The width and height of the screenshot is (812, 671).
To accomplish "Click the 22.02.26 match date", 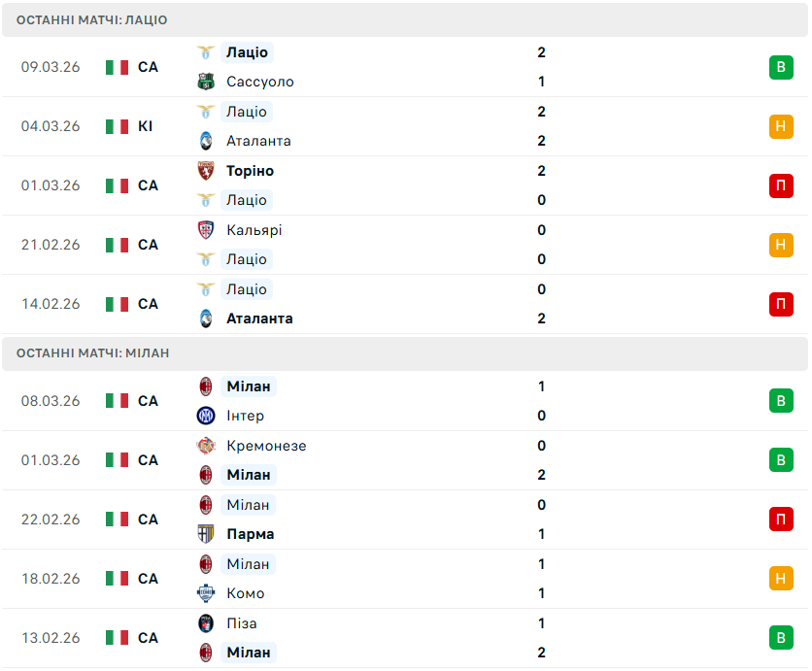I will coord(51,520).
